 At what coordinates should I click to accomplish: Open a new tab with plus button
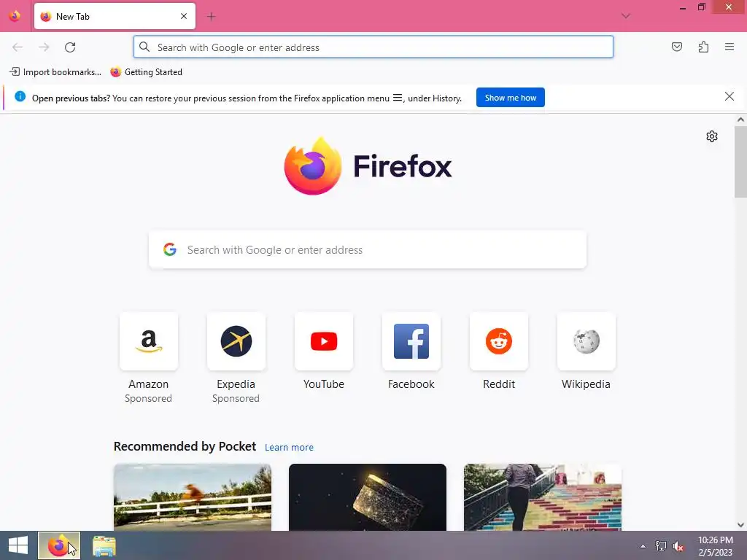tap(211, 17)
